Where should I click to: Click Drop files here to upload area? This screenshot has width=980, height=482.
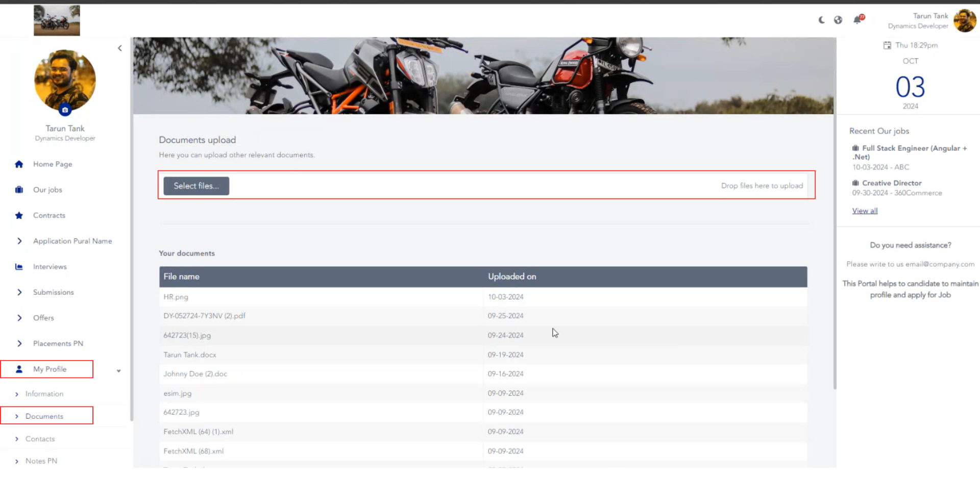click(762, 186)
